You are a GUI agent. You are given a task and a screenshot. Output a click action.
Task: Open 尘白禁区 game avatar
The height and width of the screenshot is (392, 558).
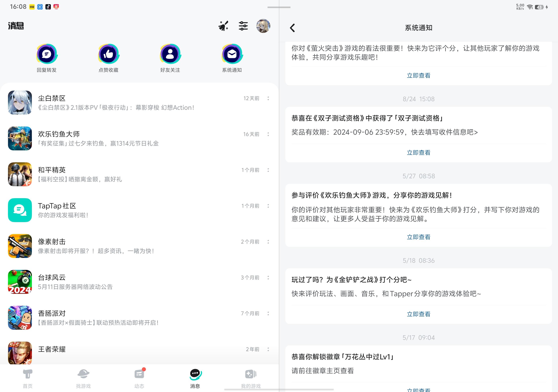(x=20, y=103)
